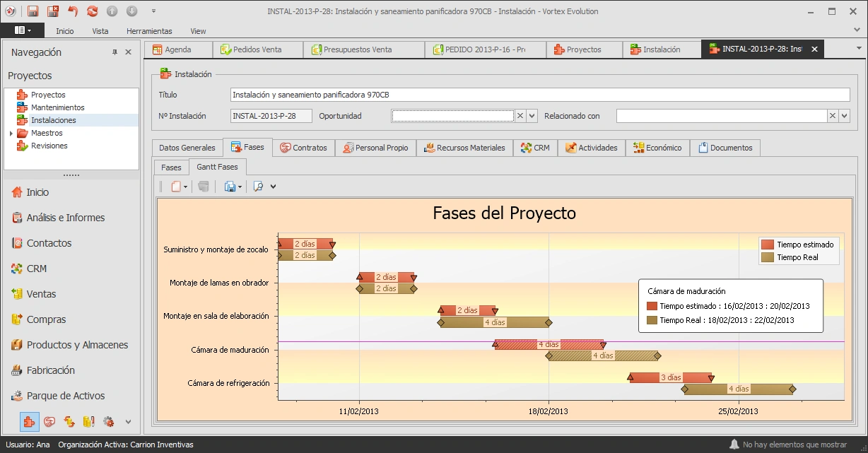Open the Relacionado con dropdown arrow

844,116
